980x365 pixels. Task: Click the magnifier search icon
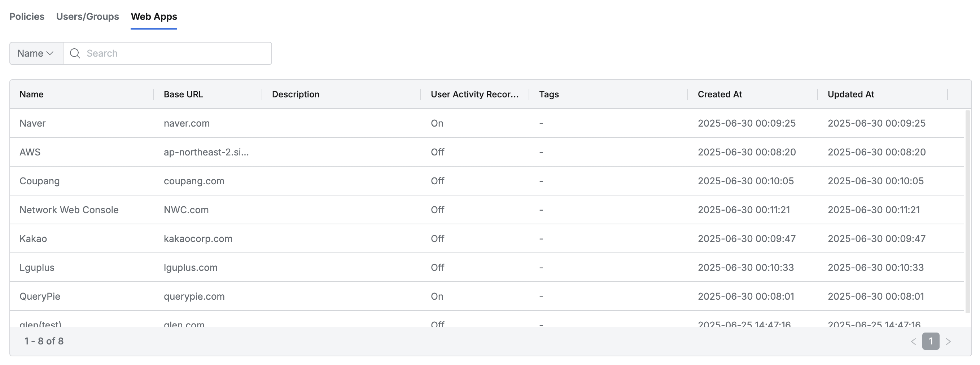pos(75,53)
